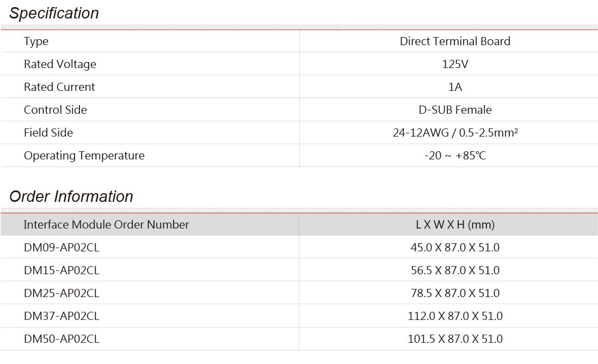Click dimension 45.0 X 87.0 X 51.0

point(455,247)
